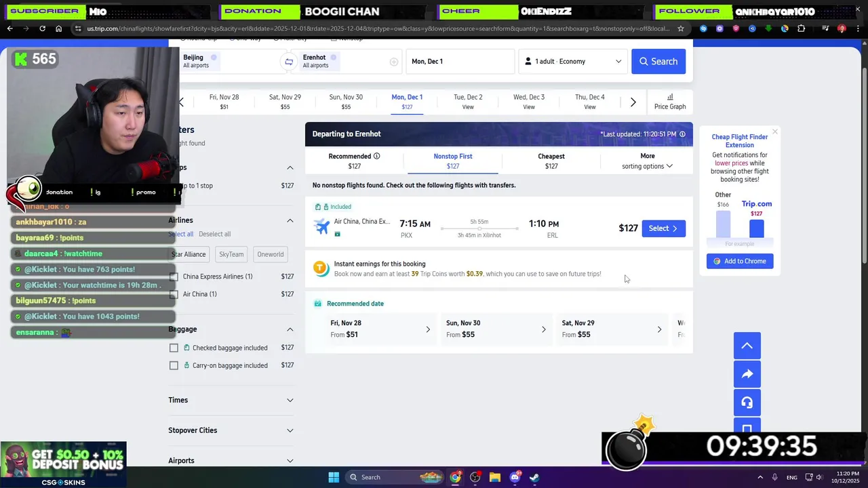Open the Price Graph
Screen dimensions: 868x488
coord(670,102)
